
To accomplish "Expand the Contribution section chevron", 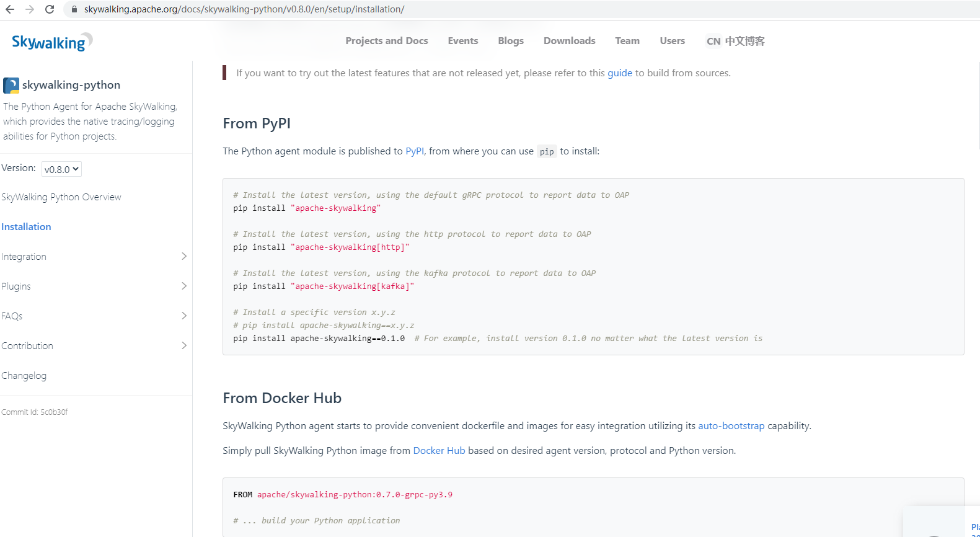I will coord(184,345).
